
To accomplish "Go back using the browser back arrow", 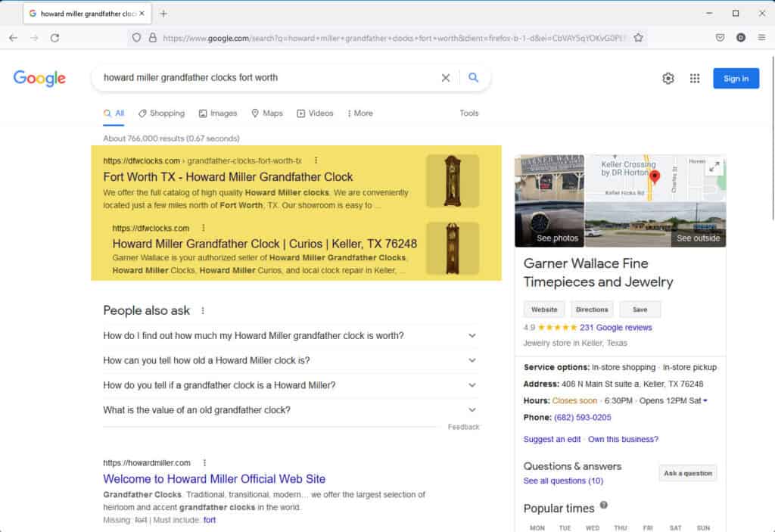I will coord(14,38).
